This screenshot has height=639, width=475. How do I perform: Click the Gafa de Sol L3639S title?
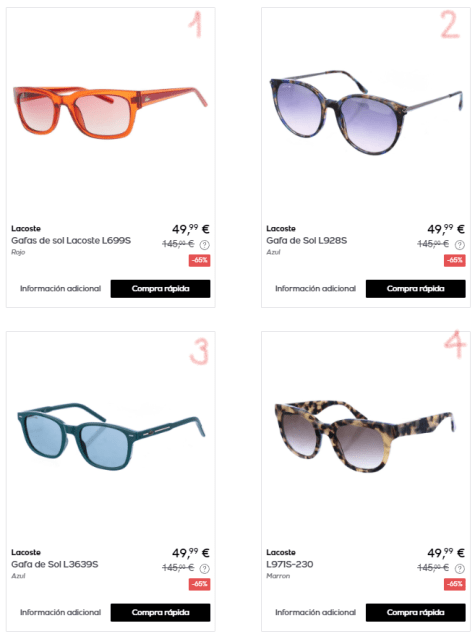[x=55, y=564]
